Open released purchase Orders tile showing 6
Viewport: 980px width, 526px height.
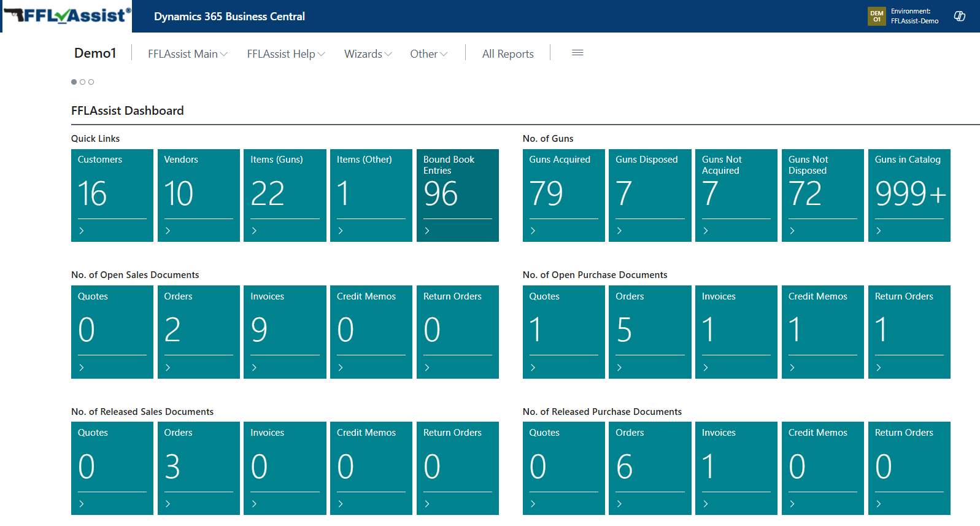tap(650, 468)
